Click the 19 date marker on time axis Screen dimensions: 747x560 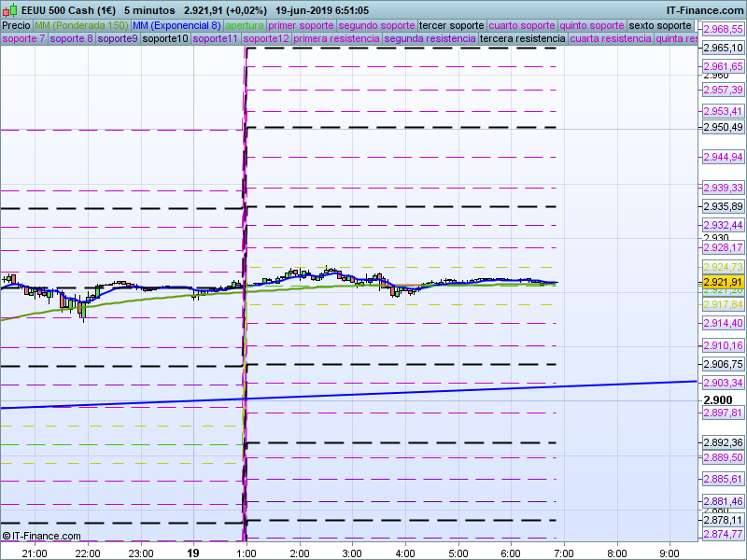click(x=193, y=553)
